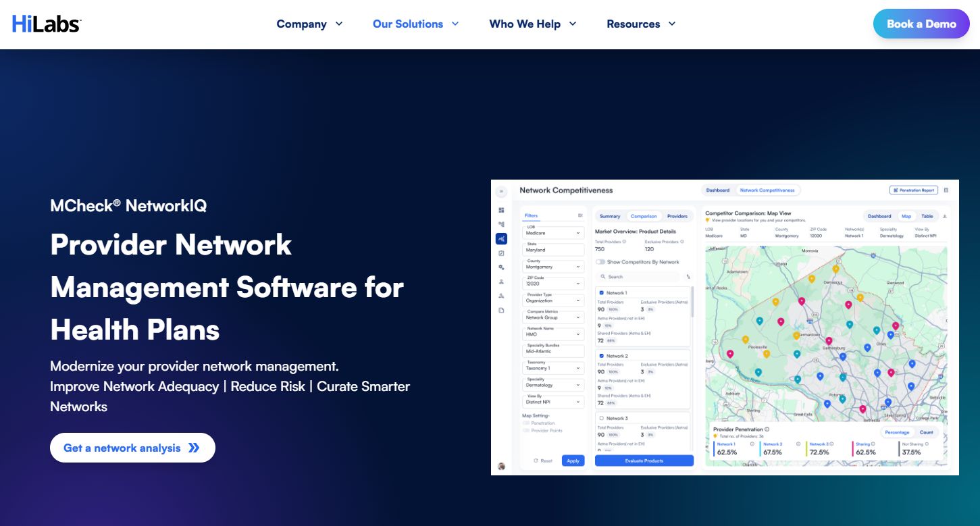Click the pink map pin near Bethesda

pyautogui.click(x=862, y=409)
